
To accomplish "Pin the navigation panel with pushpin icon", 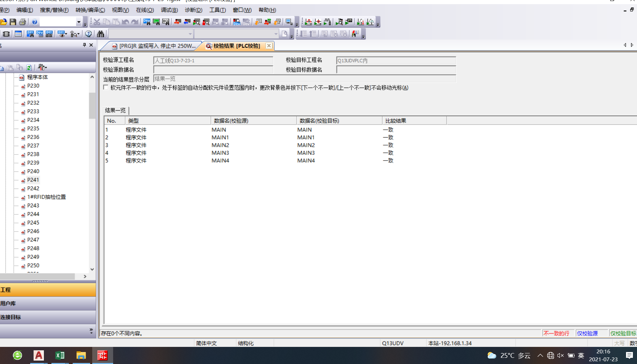I will (84, 45).
